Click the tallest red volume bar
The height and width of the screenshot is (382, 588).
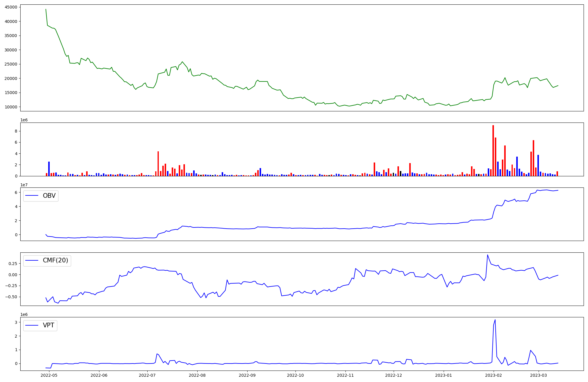pyautogui.click(x=493, y=150)
